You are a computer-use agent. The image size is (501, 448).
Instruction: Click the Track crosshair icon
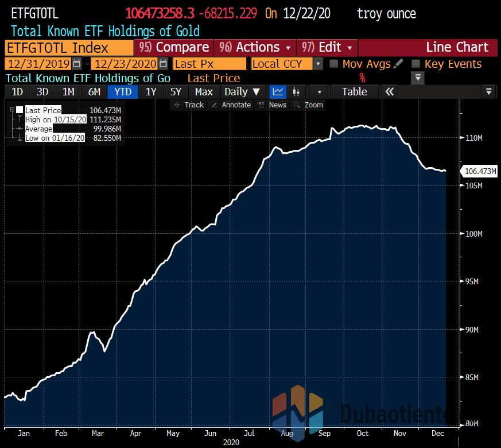click(177, 105)
